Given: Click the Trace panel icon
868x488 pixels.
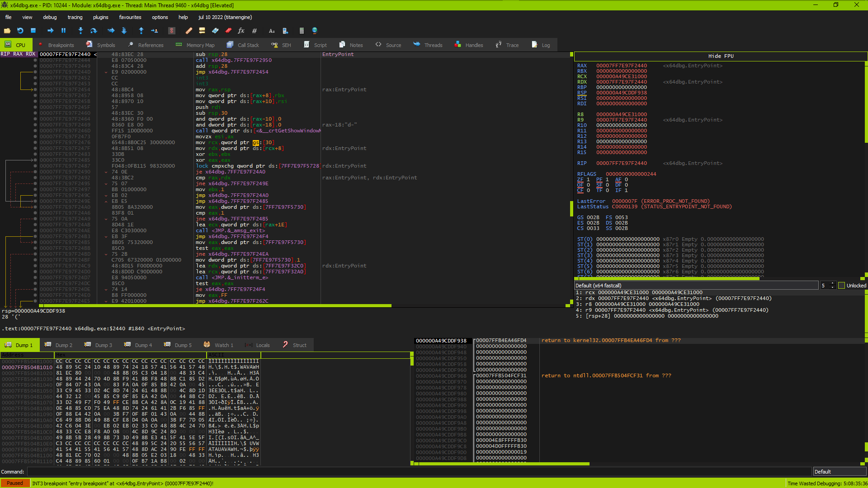Looking at the screenshot, I should [497, 45].
